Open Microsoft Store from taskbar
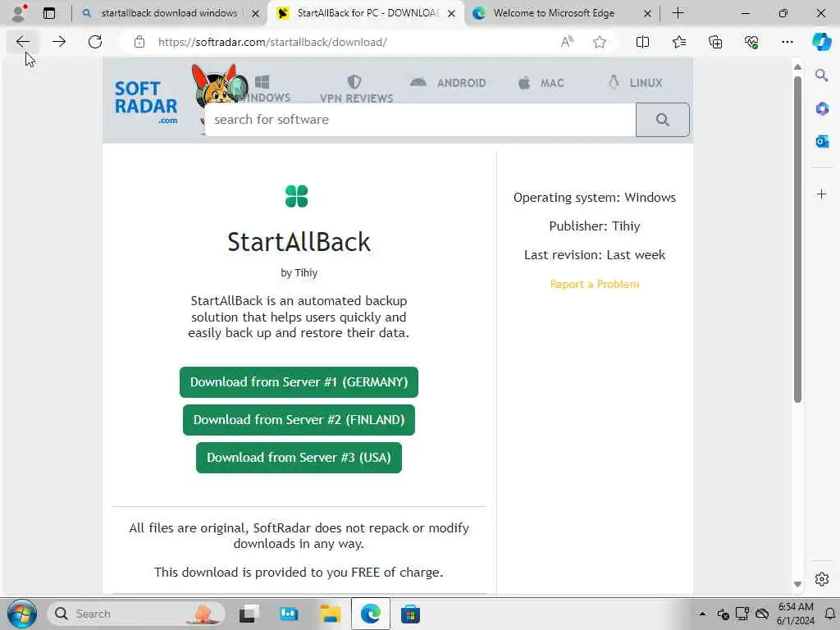Viewport: 840px width, 630px height. [410, 614]
